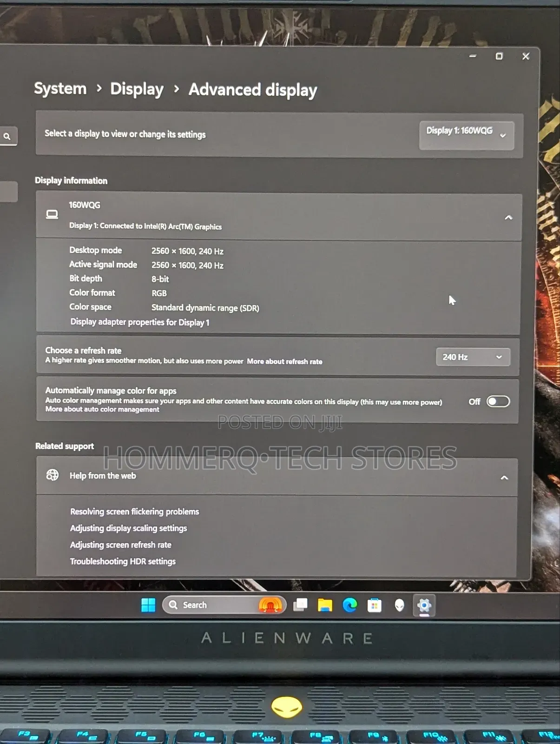The image size is (560, 744).
Task: Click the Advanced display page title
Action: (253, 90)
